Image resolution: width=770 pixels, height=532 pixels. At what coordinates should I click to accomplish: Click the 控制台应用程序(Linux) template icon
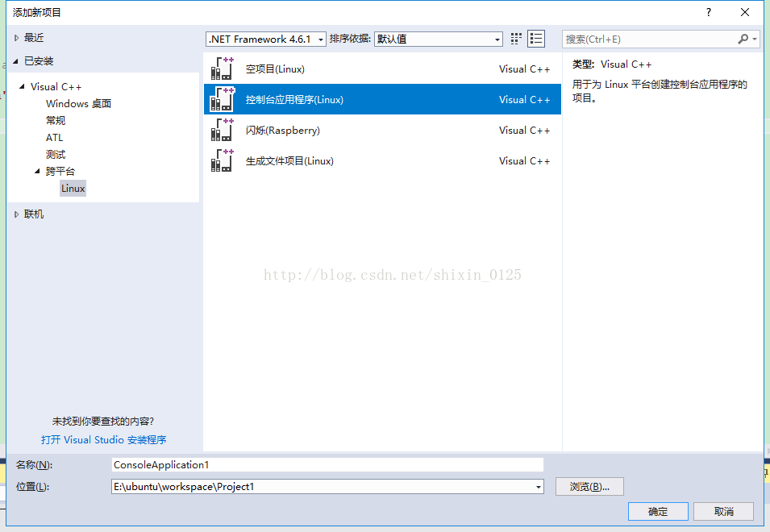coord(222,99)
